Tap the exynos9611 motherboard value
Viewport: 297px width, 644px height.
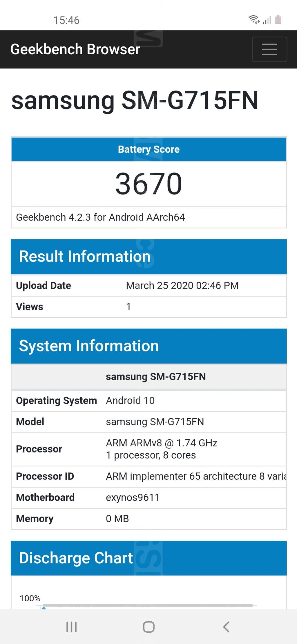pos(133,497)
